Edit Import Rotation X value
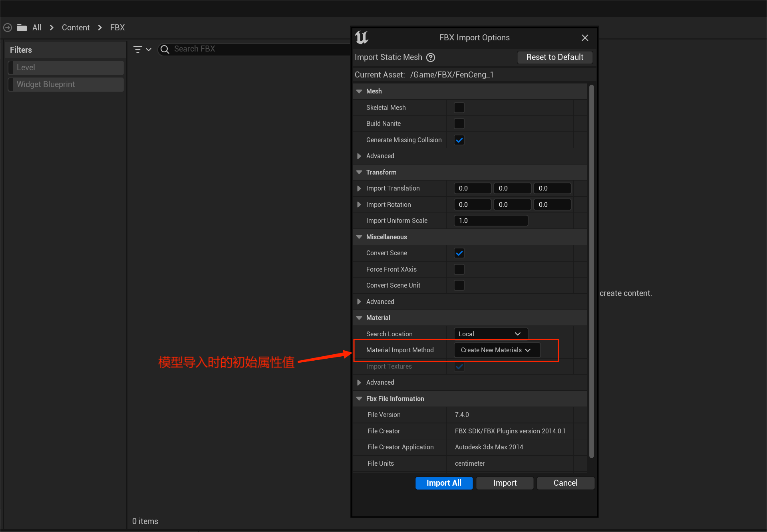The height and width of the screenshot is (532, 767). coord(473,205)
